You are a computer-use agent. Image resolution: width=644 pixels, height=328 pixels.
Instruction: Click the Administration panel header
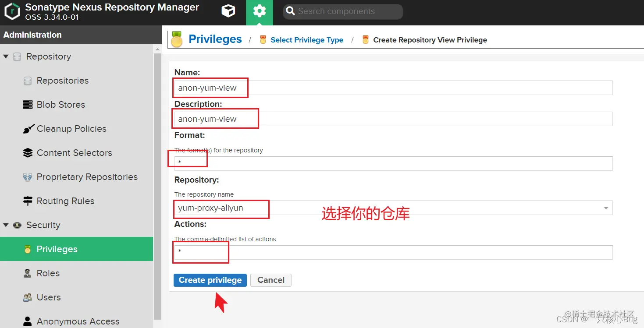[81, 35]
